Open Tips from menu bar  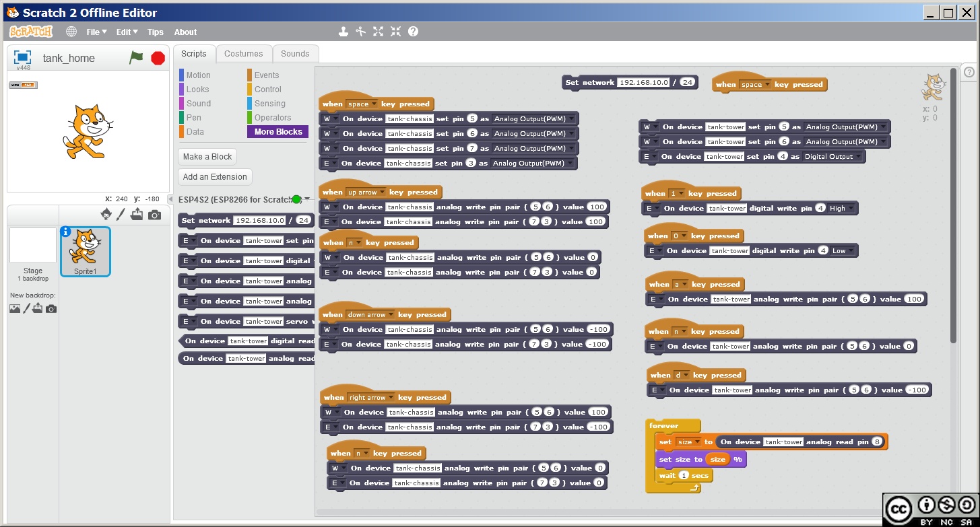(x=156, y=32)
